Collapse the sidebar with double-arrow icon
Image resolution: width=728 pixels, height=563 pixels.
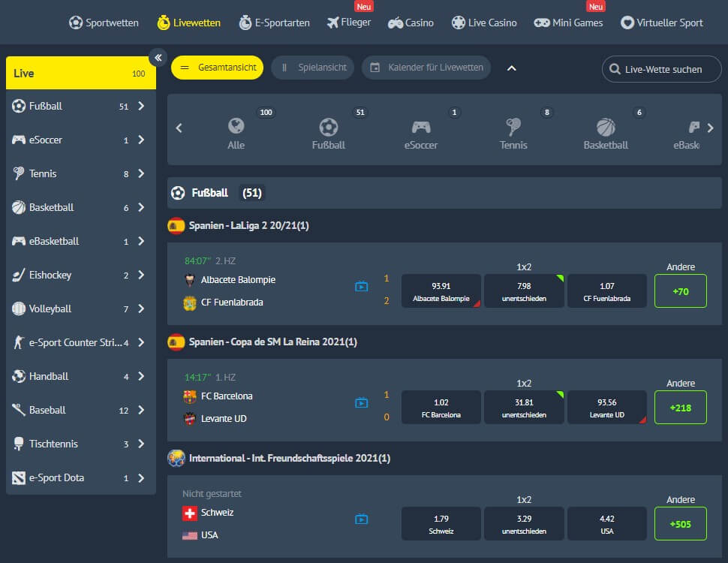pos(158,58)
